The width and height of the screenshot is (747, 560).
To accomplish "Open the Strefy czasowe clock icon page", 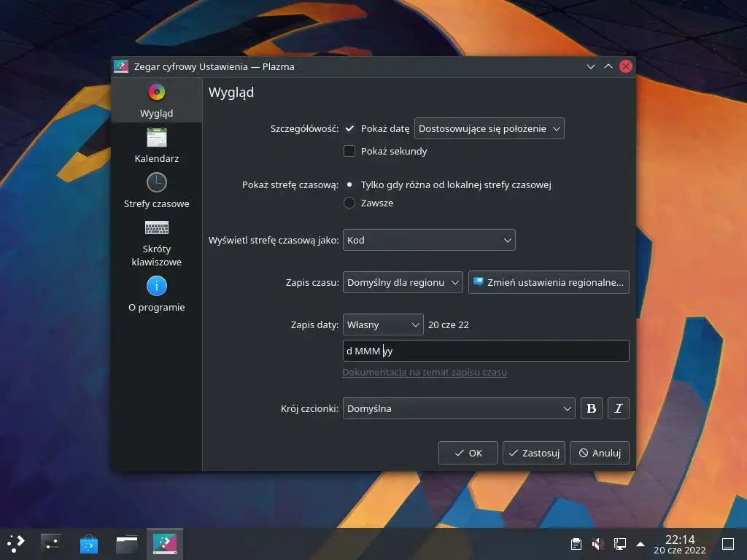I will click(156, 190).
